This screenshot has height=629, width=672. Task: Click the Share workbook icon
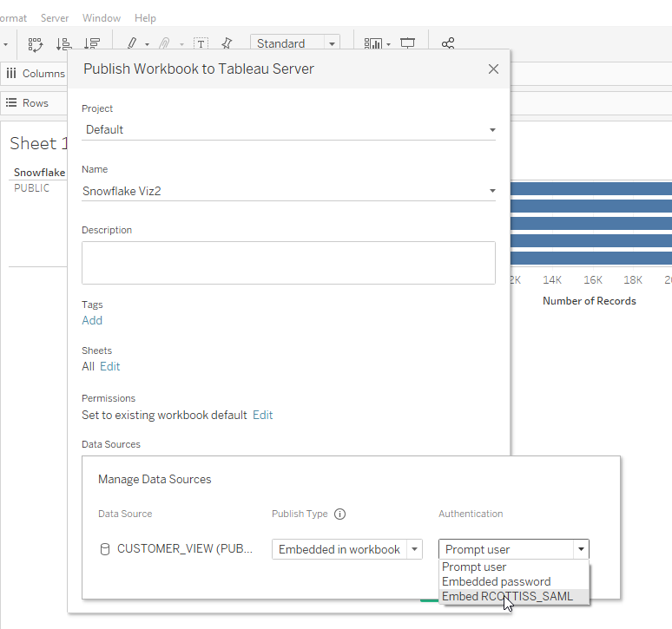[448, 43]
